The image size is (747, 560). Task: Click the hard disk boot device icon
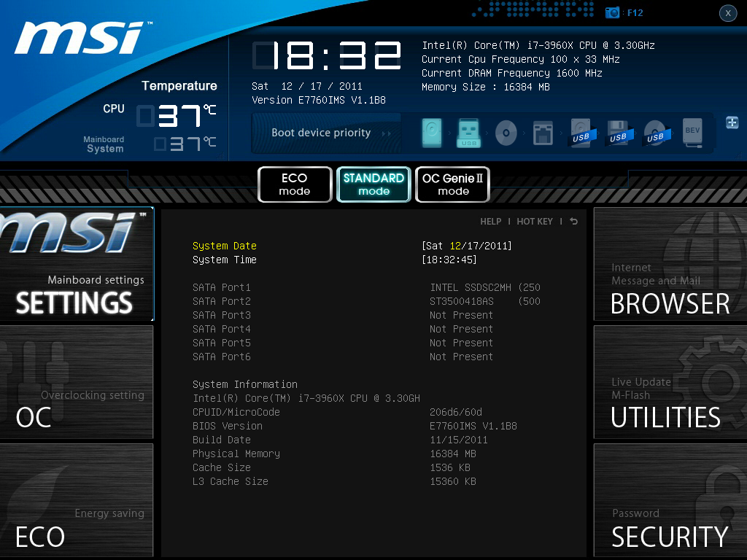click(x=432, y=133)
